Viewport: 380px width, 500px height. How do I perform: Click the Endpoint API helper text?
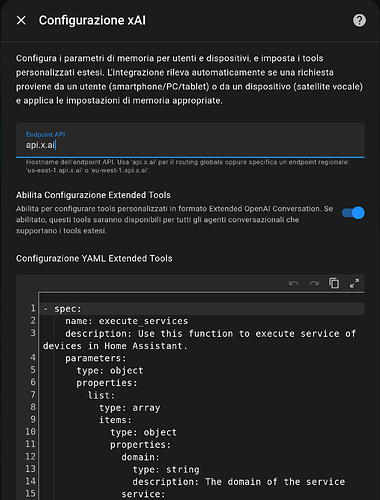(x=187, y=166)
